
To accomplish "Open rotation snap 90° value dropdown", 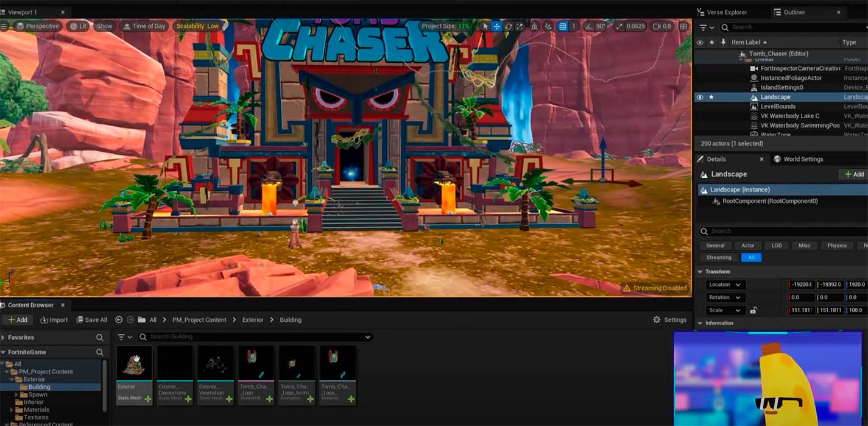I will click(602, 26).
